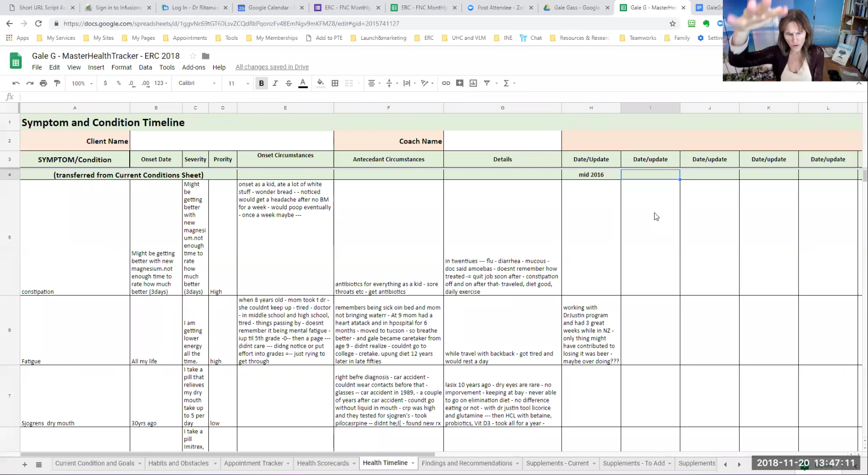Open the borders grid icon
868x475 pixels.
point(335,84)
